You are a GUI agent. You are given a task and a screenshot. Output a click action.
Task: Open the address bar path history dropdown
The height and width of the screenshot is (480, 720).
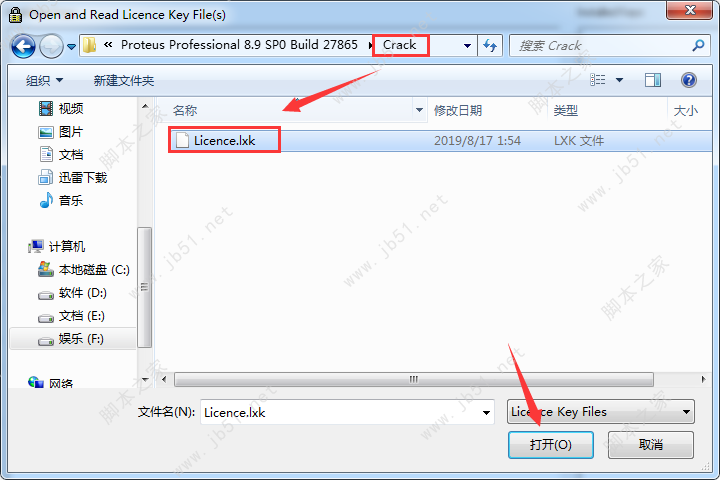[x=467, y=45]
